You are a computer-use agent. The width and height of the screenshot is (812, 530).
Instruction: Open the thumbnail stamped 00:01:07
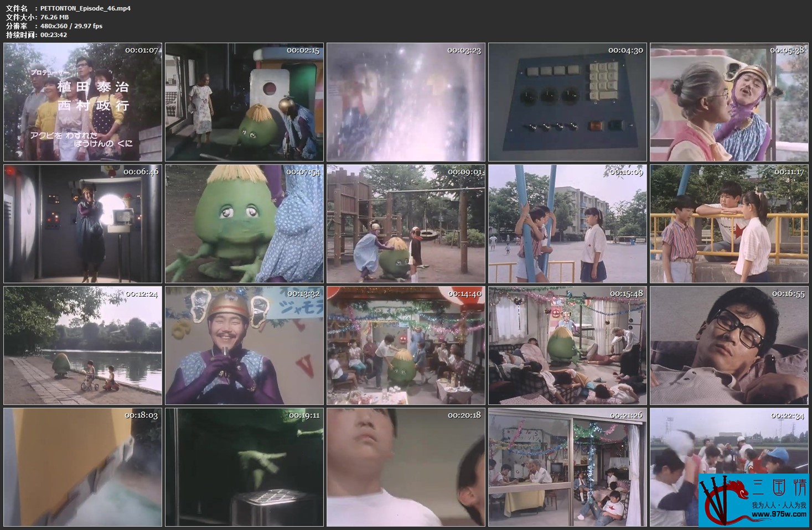[83, 102]
